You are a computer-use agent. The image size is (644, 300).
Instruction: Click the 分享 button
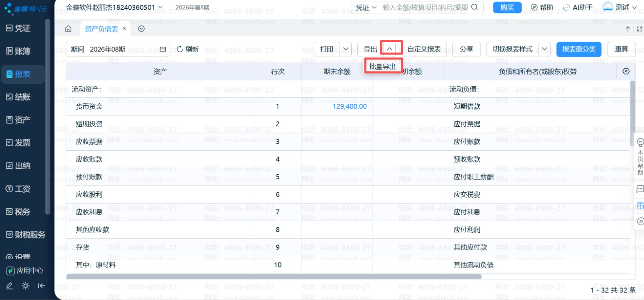[466, 49]
